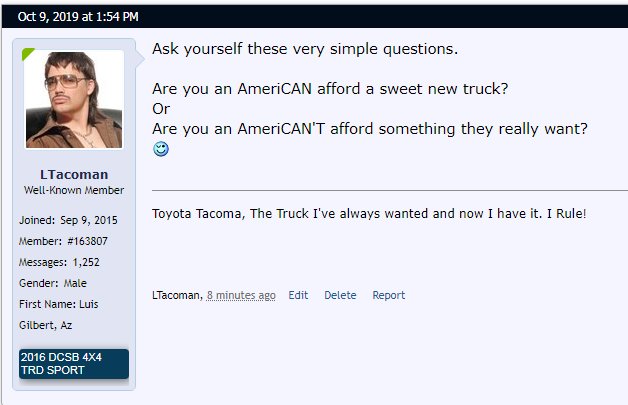The image size is (628, 405).
Task: Click member number #163807
Action: click(87, 241)
